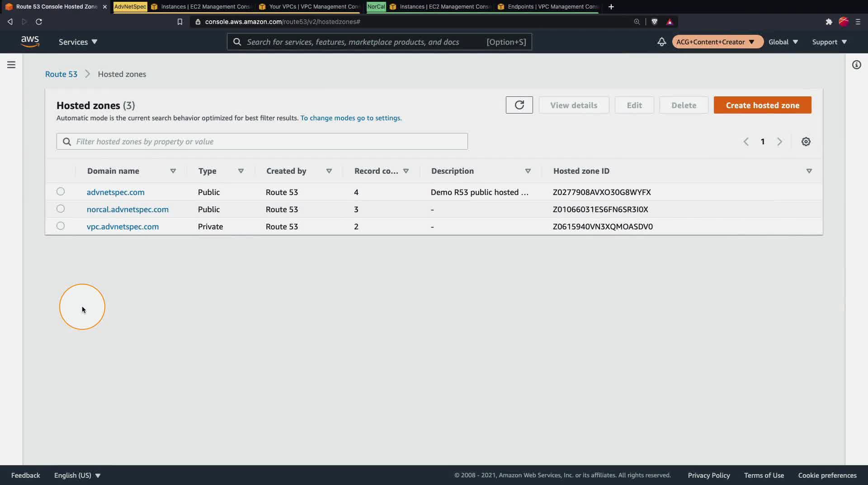The image size is (868, 485).
Task: Click the View details button
Action: 574,105
